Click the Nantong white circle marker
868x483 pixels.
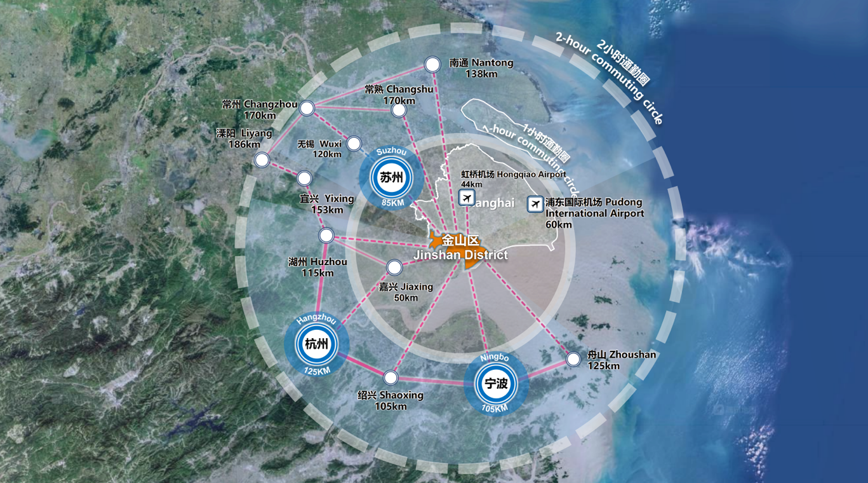pyautogui.click(x=432, y=64)
